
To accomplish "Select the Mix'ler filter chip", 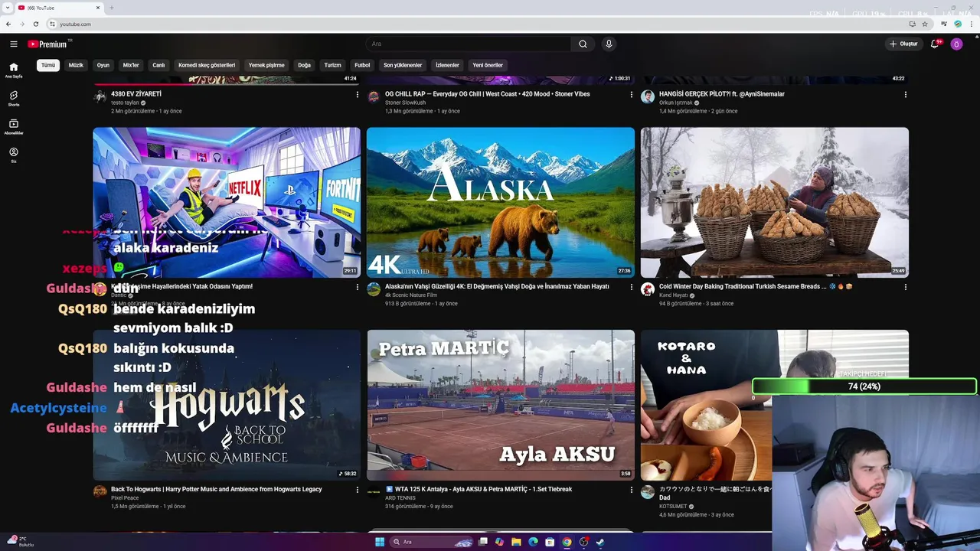I will (131, 65).
